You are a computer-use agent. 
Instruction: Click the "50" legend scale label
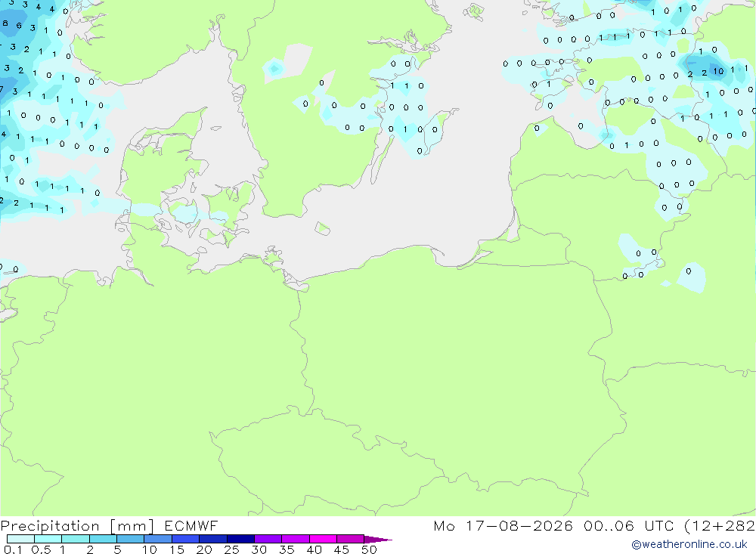(369, 549)
